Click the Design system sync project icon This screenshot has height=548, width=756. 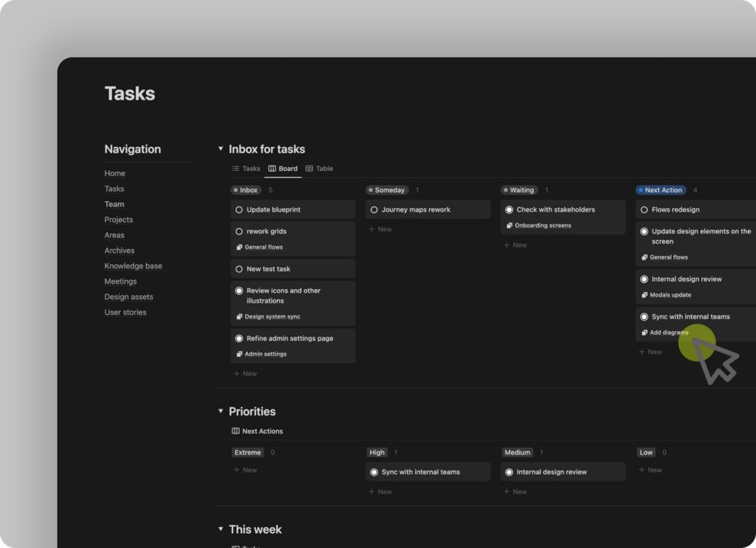click(x=240, y=316)
